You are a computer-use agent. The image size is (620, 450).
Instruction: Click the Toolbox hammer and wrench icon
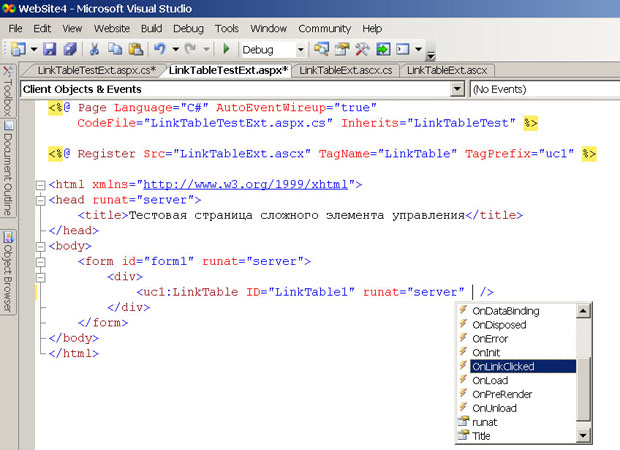click(362, 49)
